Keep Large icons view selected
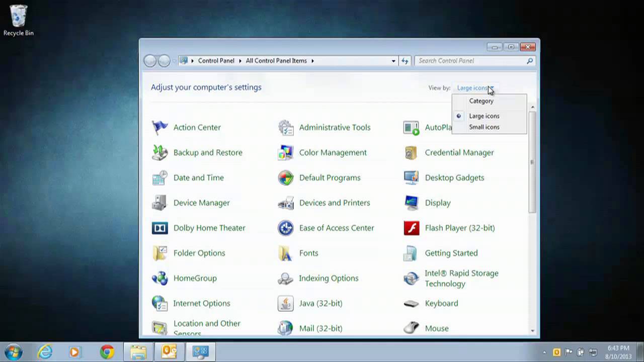Viewport: 644px width, 362px height. (x=484, y=116)
